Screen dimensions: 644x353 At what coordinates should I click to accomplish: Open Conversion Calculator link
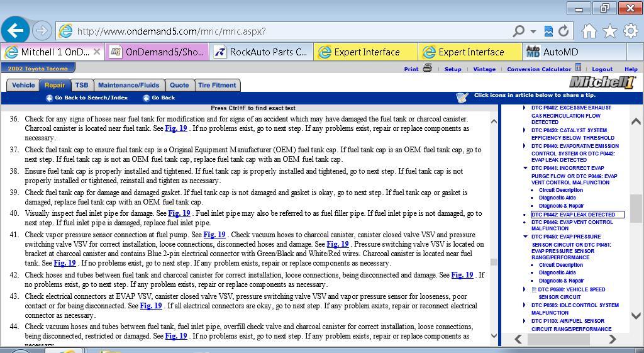(539, 69)
